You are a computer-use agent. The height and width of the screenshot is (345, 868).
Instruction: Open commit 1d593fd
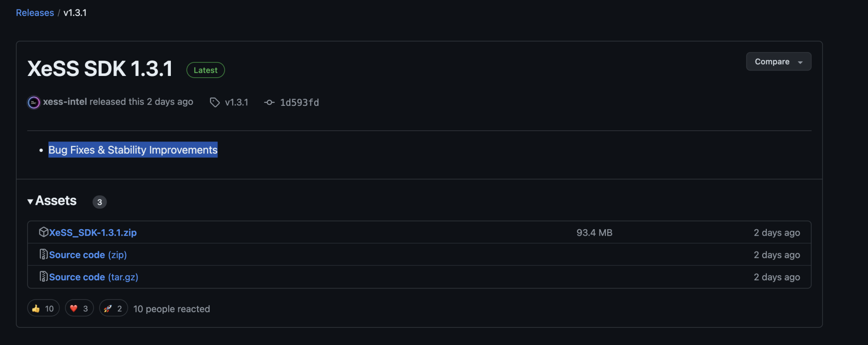click(x=299, y=103)
